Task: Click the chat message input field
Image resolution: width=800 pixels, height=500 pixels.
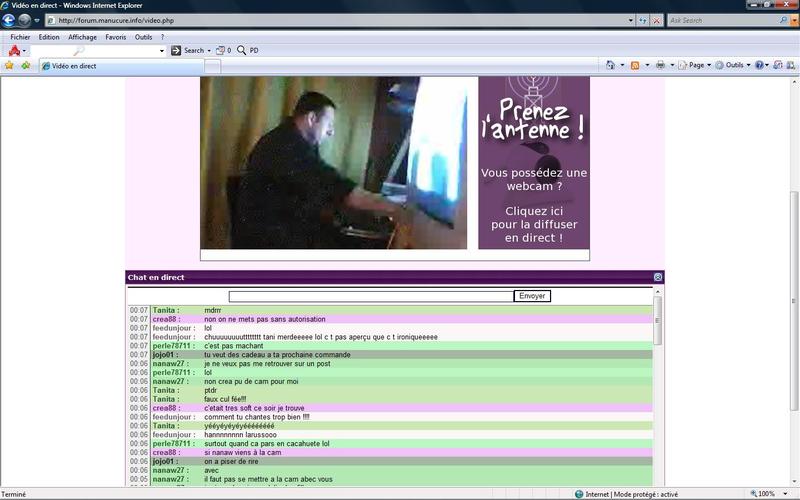Action: tap(371, 296)
